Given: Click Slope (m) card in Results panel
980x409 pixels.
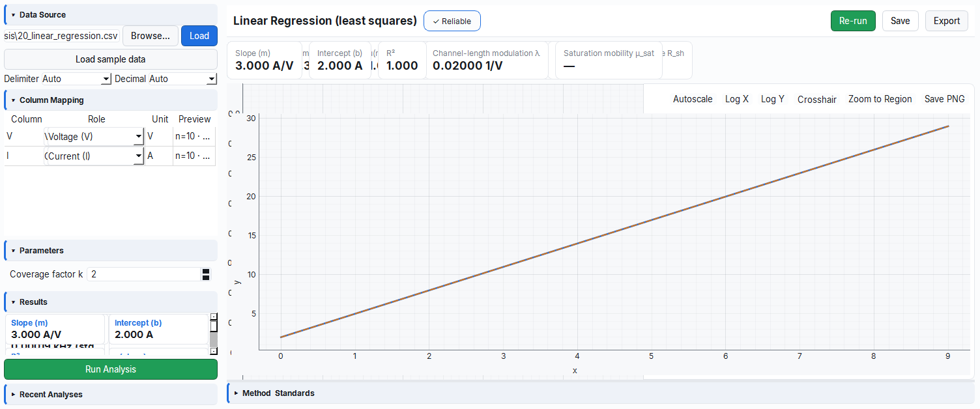Looking at the screenshot, I should (x=55, y=329).
